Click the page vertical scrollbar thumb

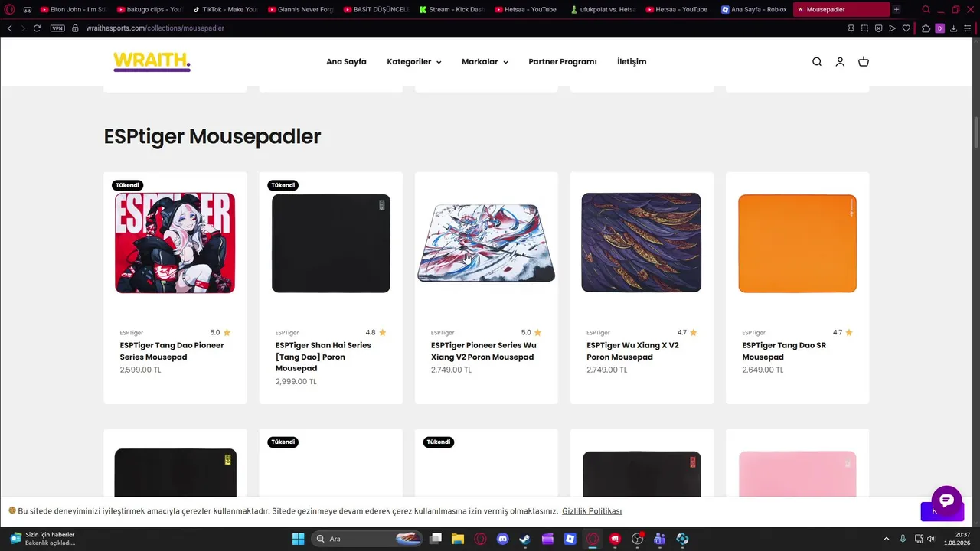click(x=975, y=133)
